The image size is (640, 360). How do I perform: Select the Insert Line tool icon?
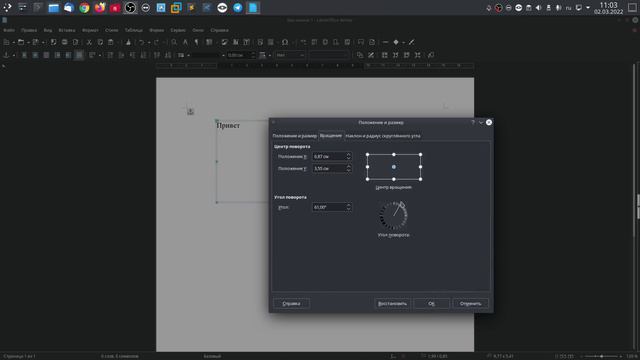385,42
